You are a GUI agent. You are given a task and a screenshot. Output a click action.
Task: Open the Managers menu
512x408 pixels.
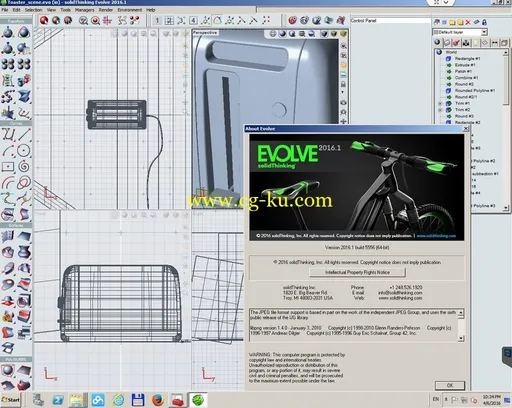[85, 10]
